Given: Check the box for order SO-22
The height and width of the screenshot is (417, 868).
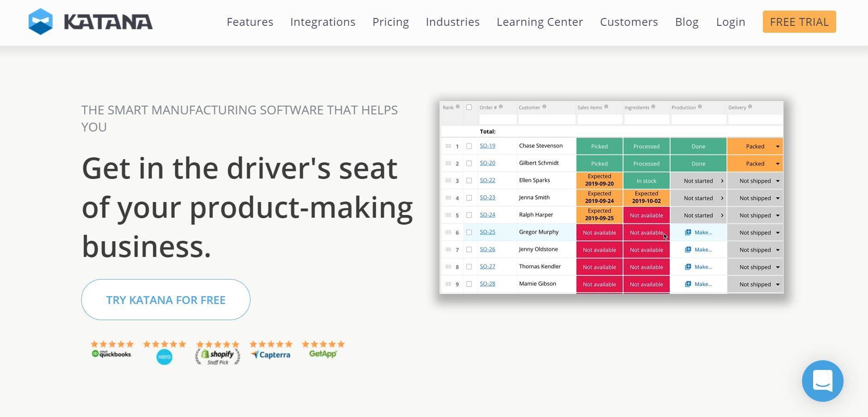Looking at the screenshot, I should (x=469, y=180).
